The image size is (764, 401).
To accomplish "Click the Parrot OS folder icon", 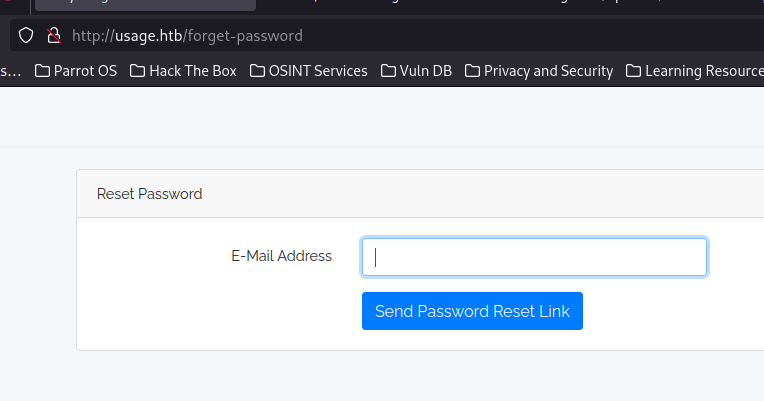I will pos(42,71).
